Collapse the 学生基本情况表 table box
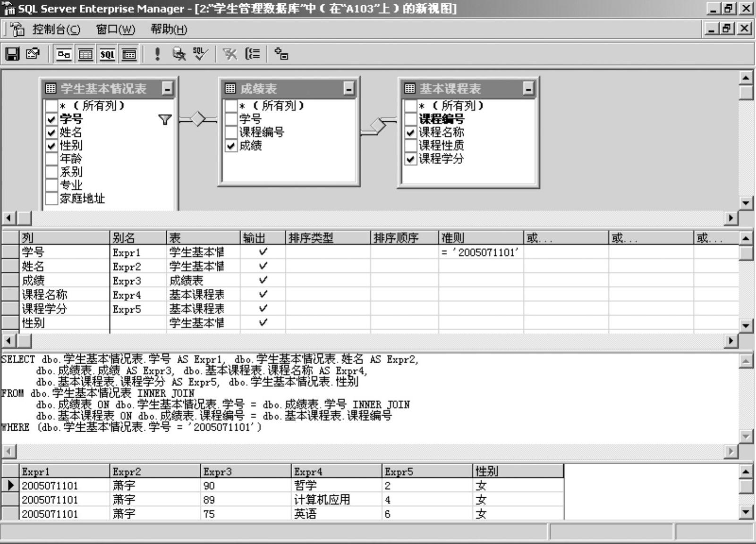The image size is (756, 544). pyautogui.click(x=167, y=88)
